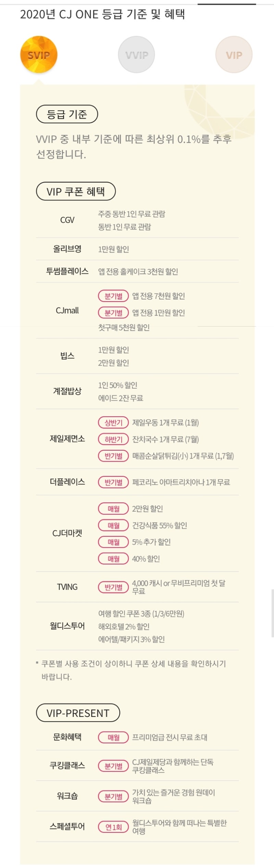Viewport: 274px width, 868px height.
Task: Select the 월디스투어 travel coupon row
Action: pos(137,626)
